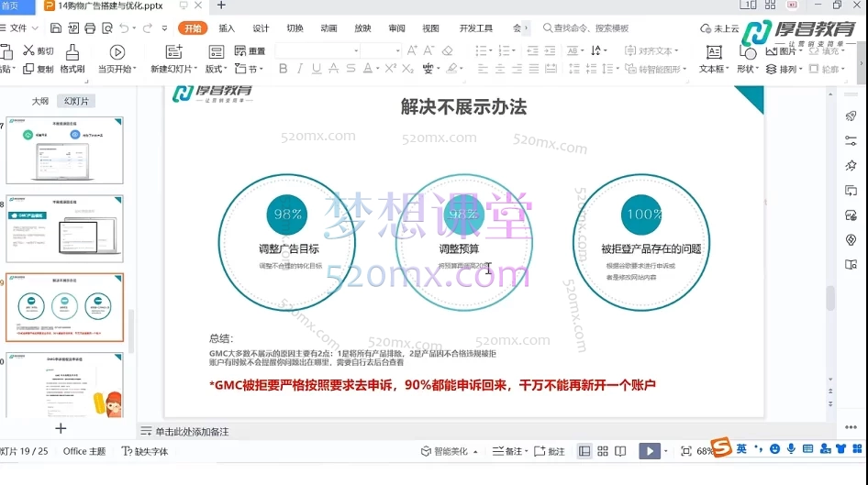Switch to Slides (幻灯片) pane

pyautogui.click(x=76, y=101)
